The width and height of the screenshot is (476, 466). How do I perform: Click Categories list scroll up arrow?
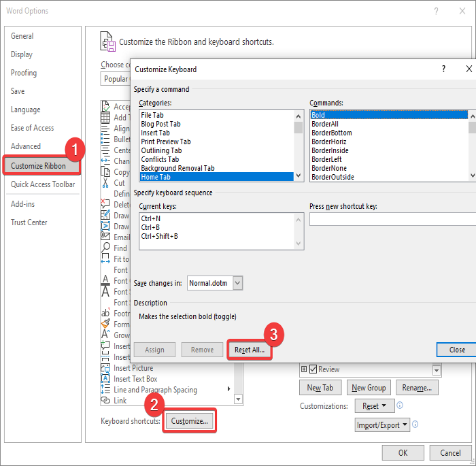coord(299,116)
